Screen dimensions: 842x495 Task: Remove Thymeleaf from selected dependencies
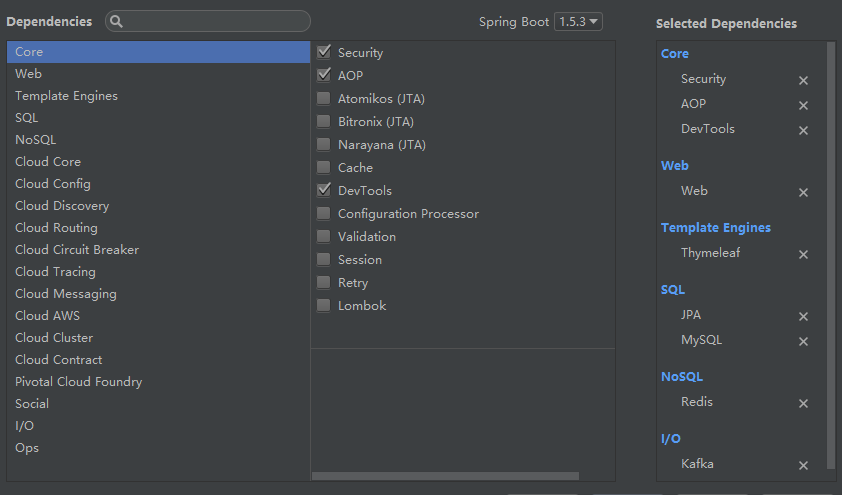point(803,255)
